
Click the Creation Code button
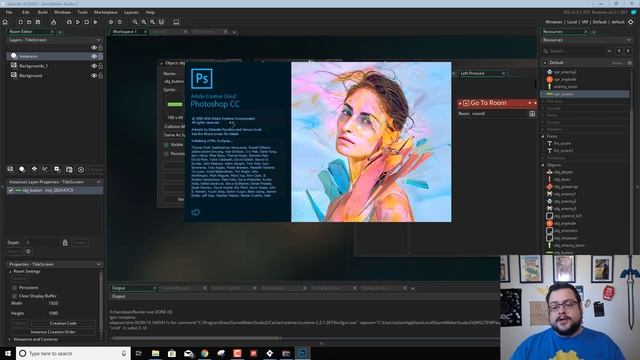(63, 323)
